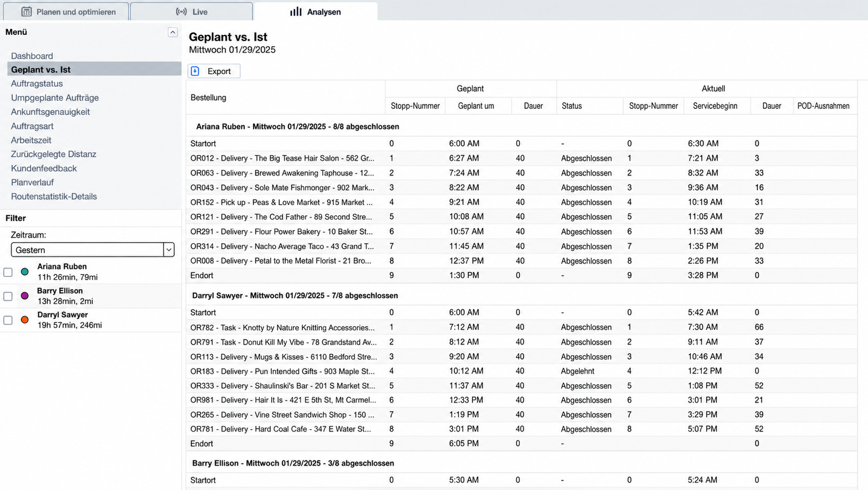The height and width of the screenshot is (490, 868).
Task: Open the Auftragsart report
Action: 32,126
